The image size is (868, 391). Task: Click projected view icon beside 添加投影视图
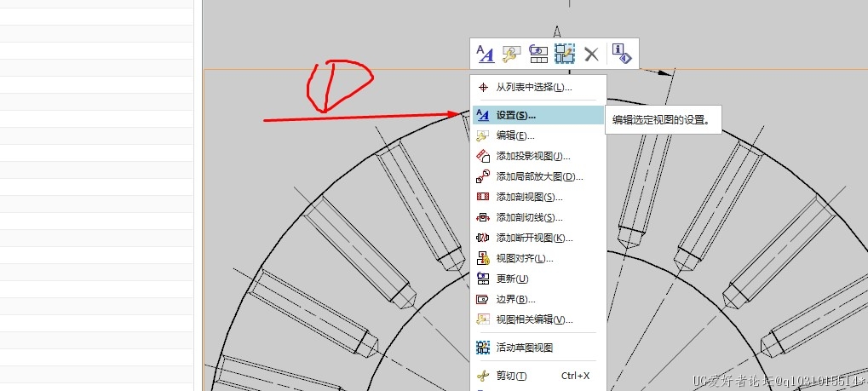pyautogui.click(x=483, y=156)
